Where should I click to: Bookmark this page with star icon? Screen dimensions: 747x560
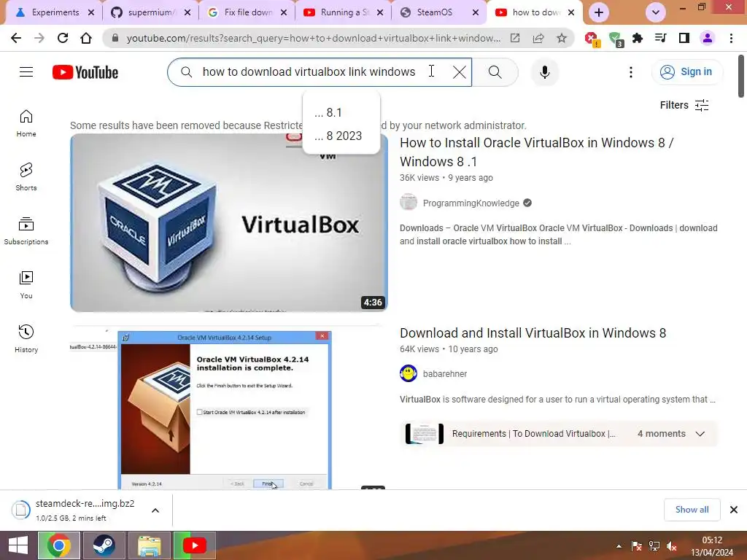(562, 38)
